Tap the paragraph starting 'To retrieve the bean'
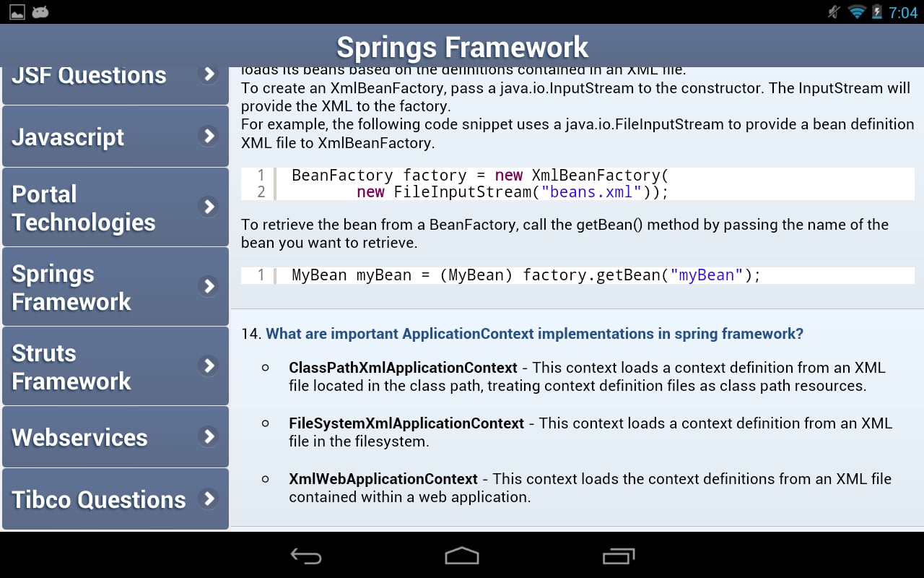 565,233
